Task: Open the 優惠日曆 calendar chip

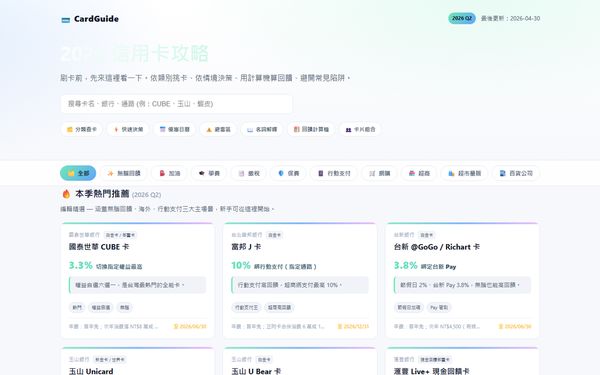Action: 174,129
